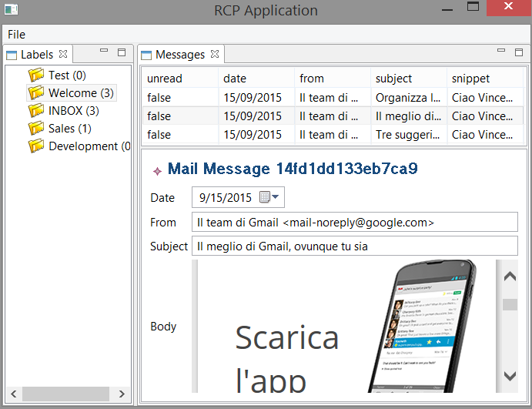The height and width of the screenshot is (409, 532).
Task: Click the Subject input field
Action: [x=355, y=246]
